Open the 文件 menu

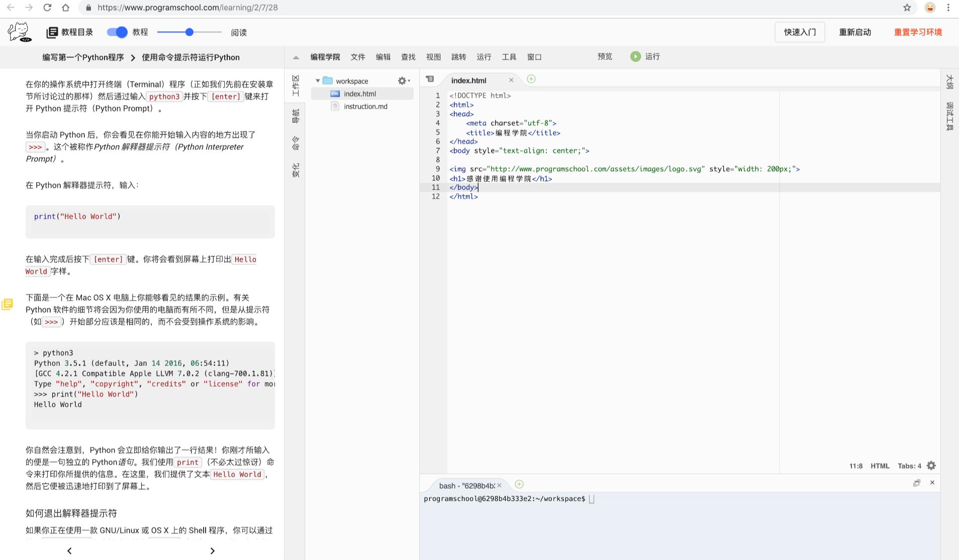[357, 57]
